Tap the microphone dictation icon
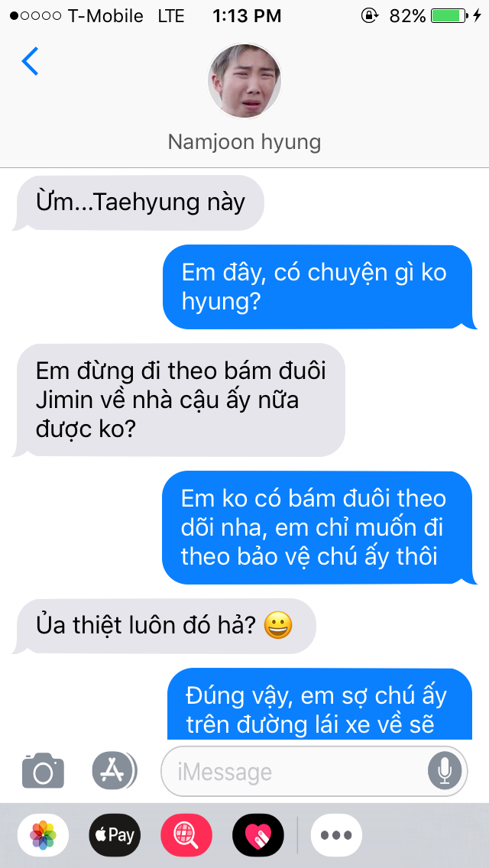Viewport: 489px width, 868px height. [444, 771]
